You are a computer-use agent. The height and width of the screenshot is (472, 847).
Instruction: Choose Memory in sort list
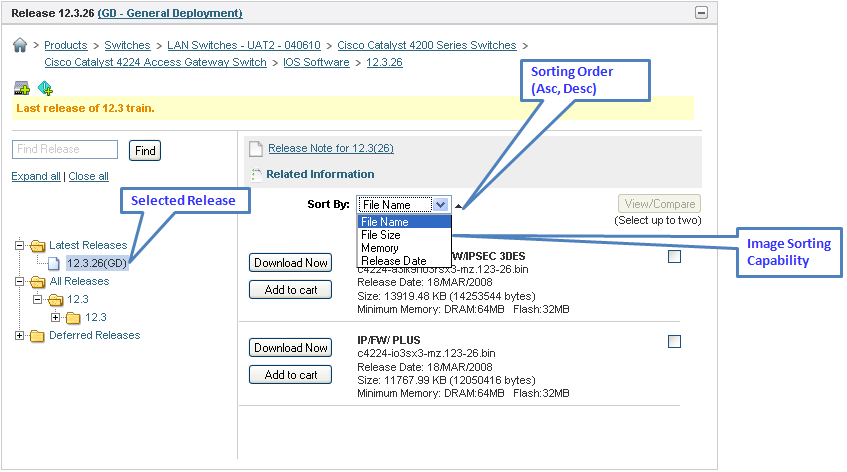click(404, 248)
